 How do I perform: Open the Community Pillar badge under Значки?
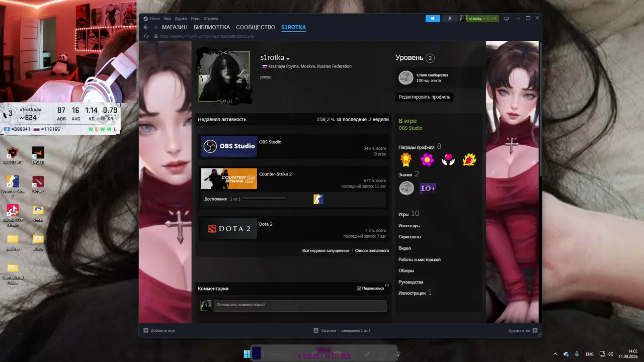[x=407, y=188]
